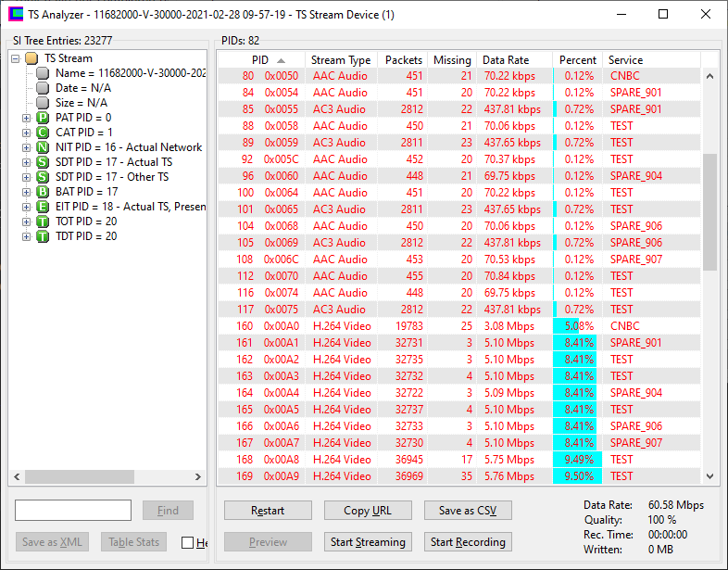Click the 9.50% percent bar for PID 169
Screen dimensions: 728x570
click(578, 476)
